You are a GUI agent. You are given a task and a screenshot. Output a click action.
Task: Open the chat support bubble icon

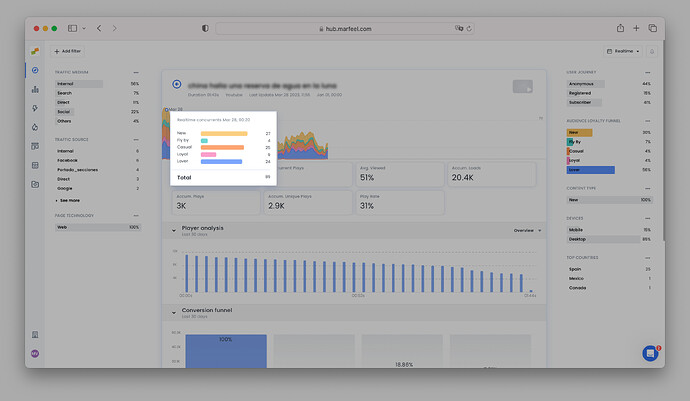649,352
